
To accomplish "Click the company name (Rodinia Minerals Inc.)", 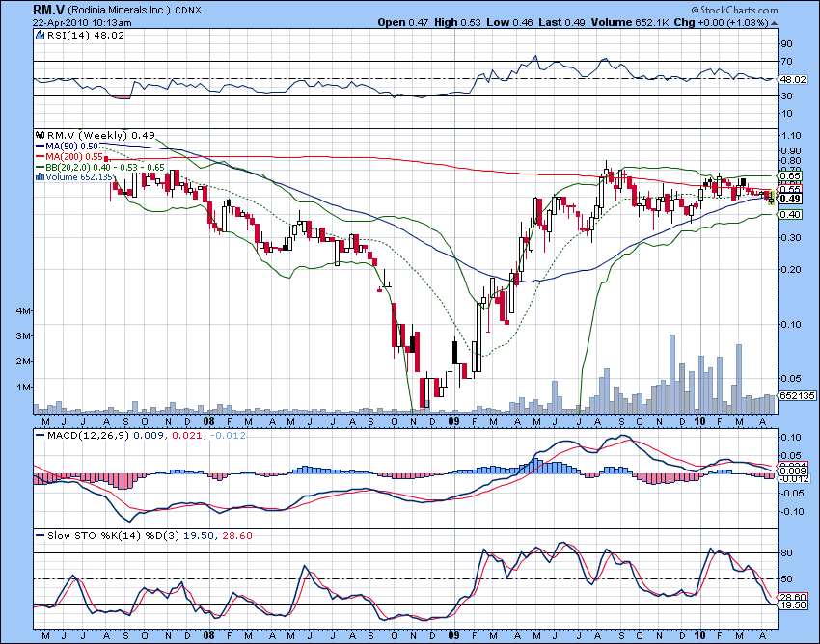I will 120,11.
